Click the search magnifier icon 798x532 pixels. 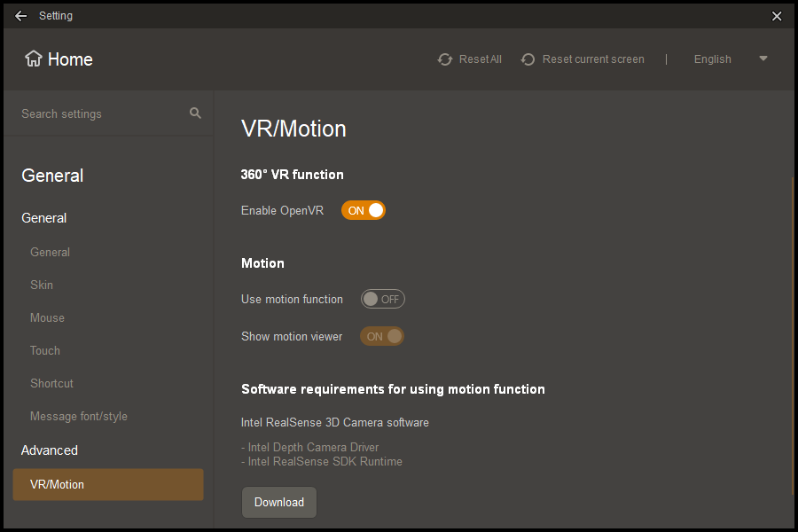pos(195,113)
